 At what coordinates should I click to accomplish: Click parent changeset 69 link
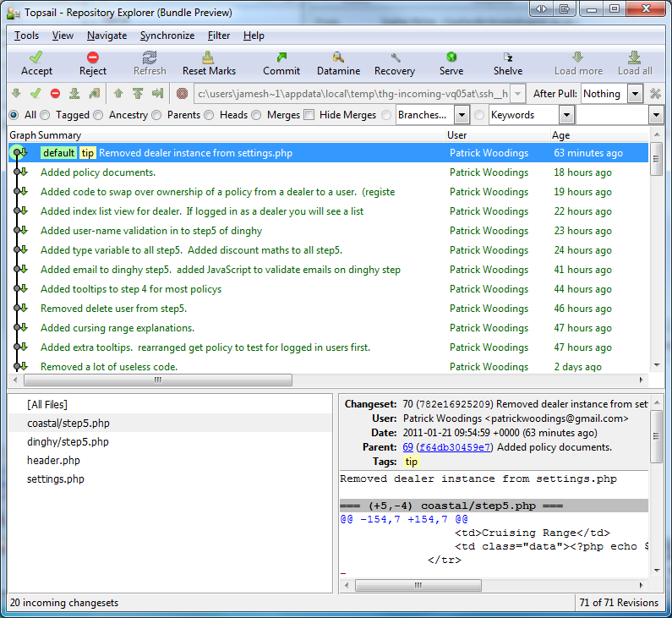pyautogui.click(x=407, y=447)
